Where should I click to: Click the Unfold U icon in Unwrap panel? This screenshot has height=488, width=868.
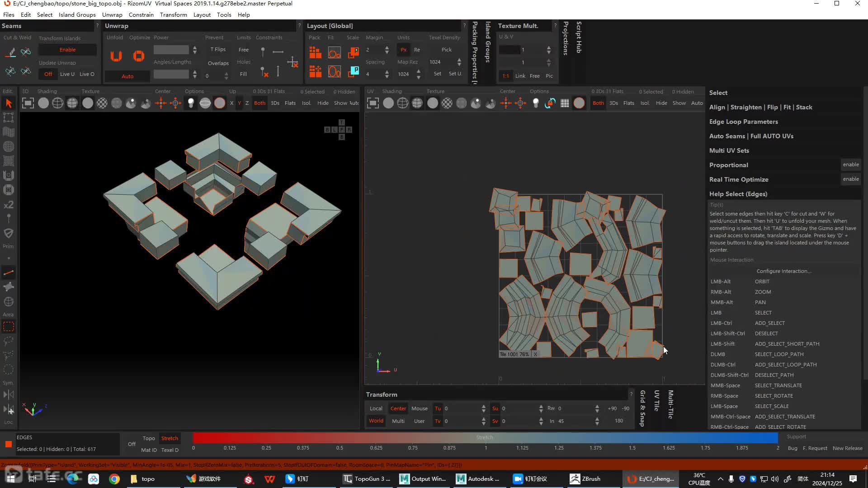click(x=116, y=56)
